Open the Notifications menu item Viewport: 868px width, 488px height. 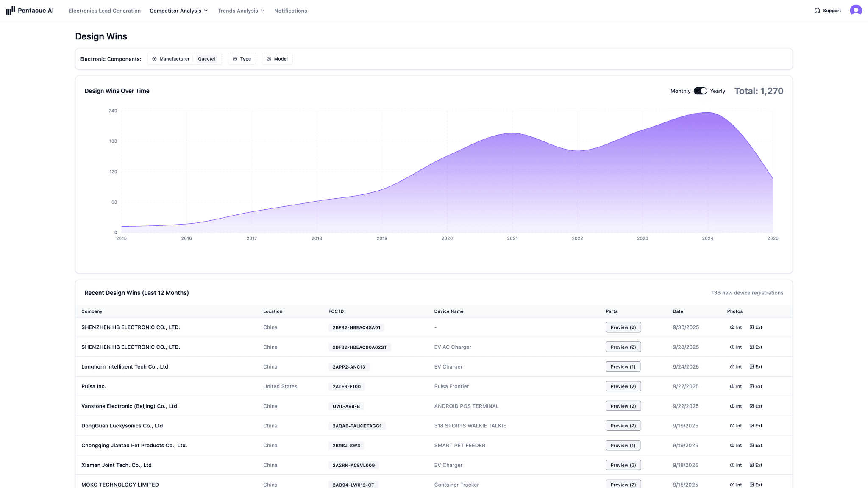coord(290,11)
